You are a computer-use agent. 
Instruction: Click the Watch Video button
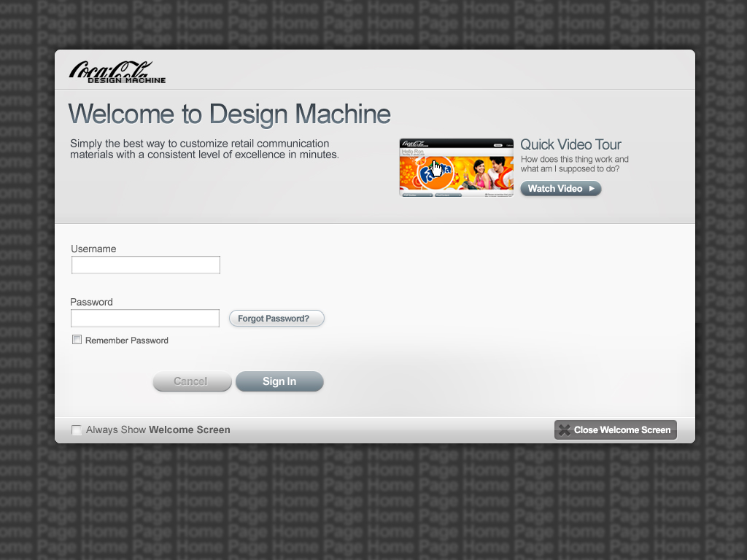pyautogui.click(x=561, y=189)
